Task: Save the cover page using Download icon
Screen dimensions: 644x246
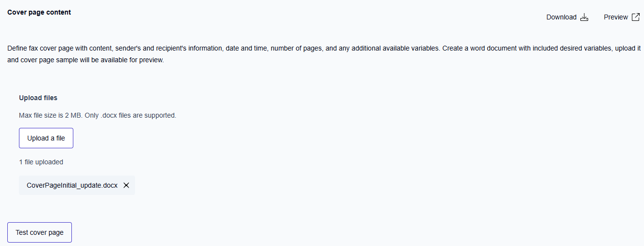Action: [584, 18]
